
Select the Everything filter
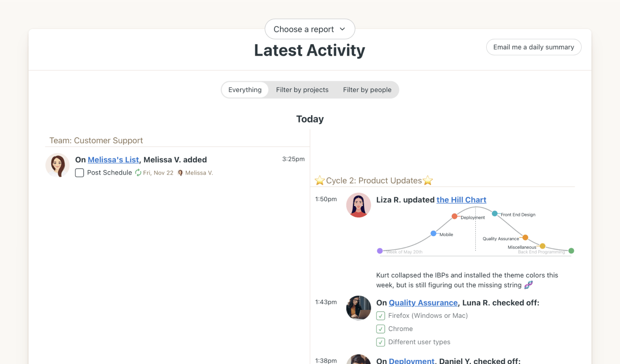coord(245,90)
